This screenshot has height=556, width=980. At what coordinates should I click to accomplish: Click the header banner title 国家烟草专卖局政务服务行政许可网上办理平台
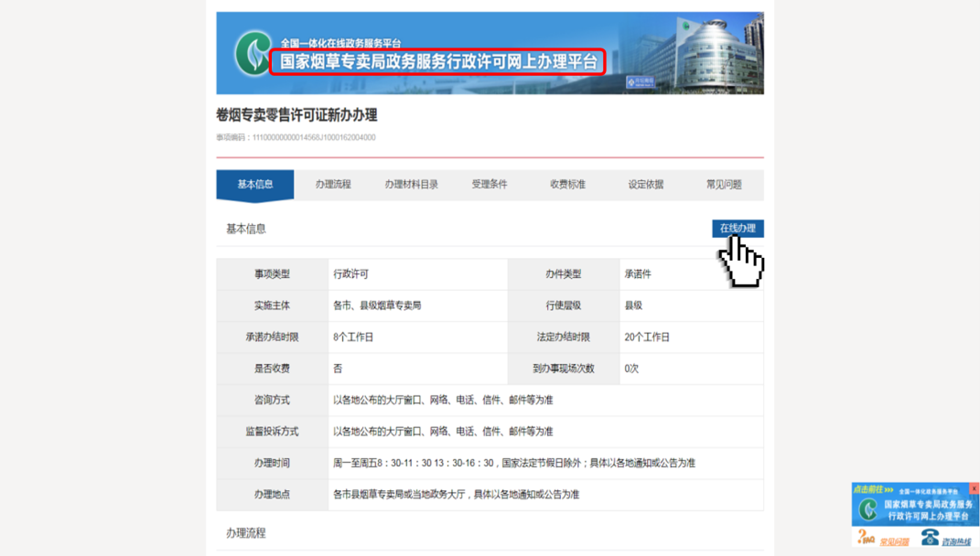[x=438, y=62]
